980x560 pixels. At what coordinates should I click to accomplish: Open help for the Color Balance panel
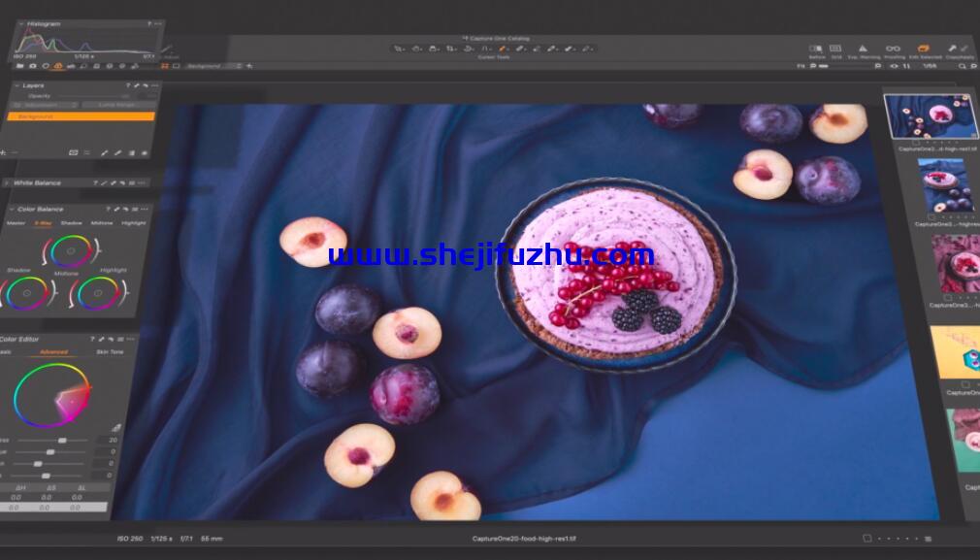[108, 210]
